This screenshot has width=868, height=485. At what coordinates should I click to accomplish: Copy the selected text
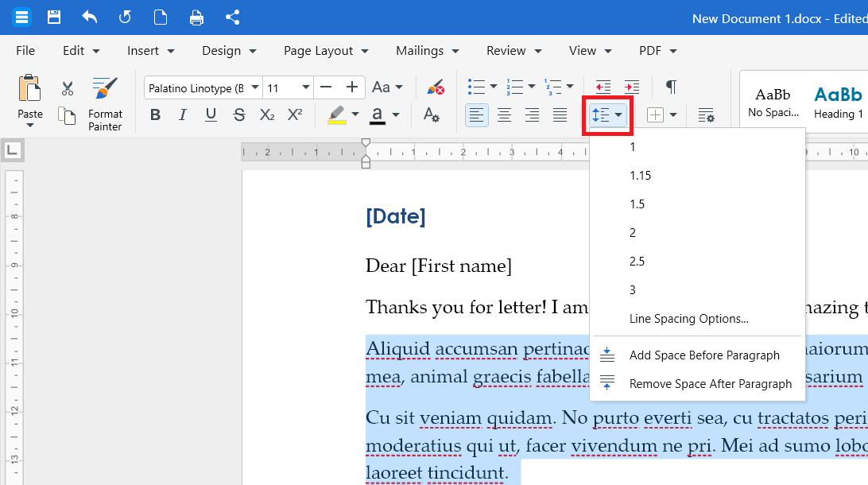click(x=68, y=116)
